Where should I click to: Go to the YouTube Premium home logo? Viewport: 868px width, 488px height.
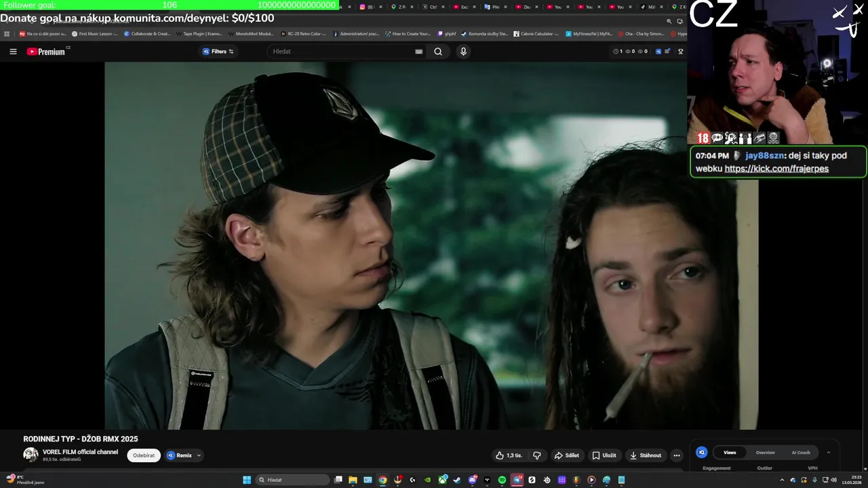tap(46, 52)
